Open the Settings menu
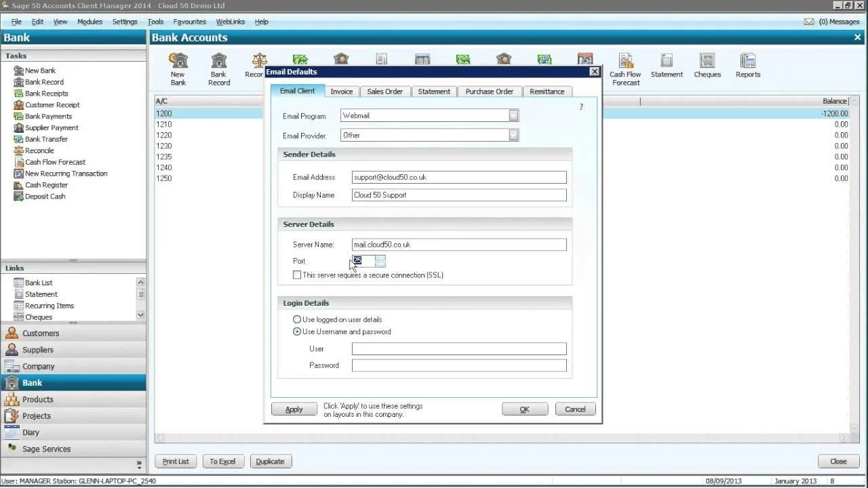This screenshot has width=868, height=488. coord(125,22)
